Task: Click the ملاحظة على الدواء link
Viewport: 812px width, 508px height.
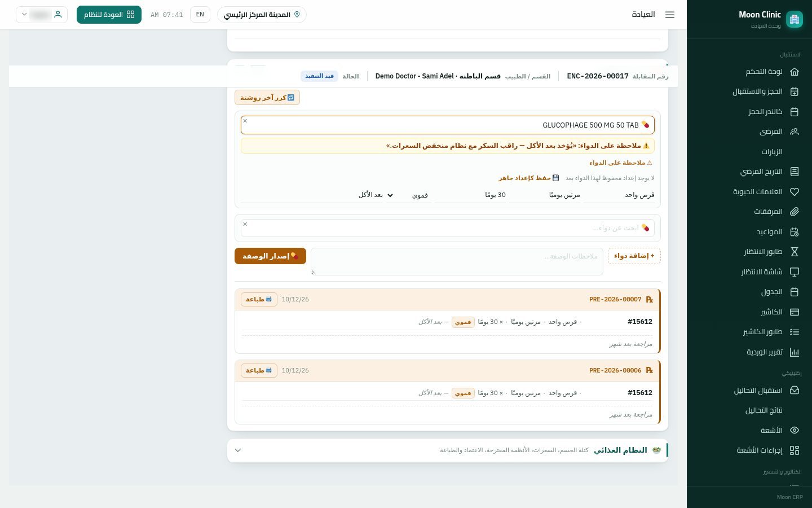Action: (x=620, y=163)
